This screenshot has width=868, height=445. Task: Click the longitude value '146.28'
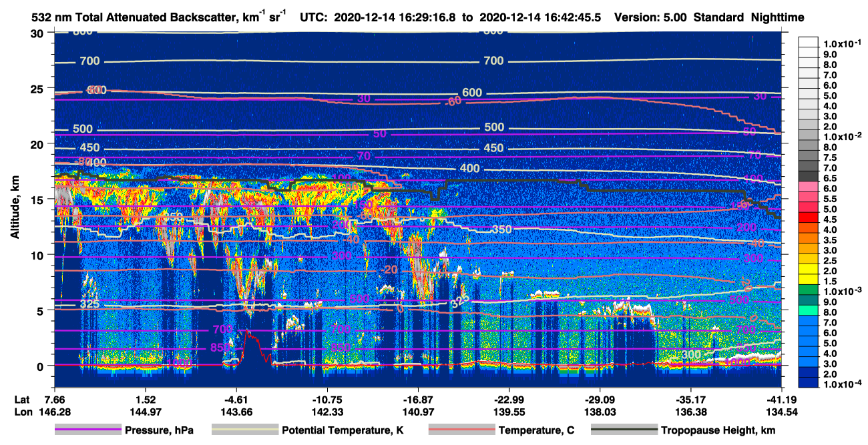tap(53, 411)
